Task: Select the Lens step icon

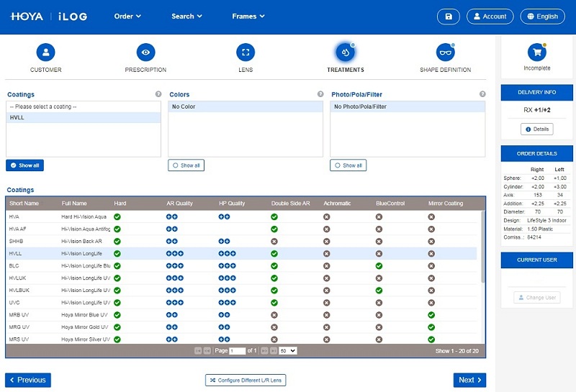Action: tap(246, 52)
